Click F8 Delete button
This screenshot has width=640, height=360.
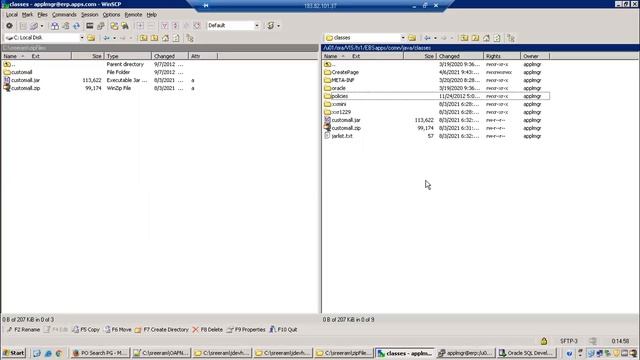[207, 329]
